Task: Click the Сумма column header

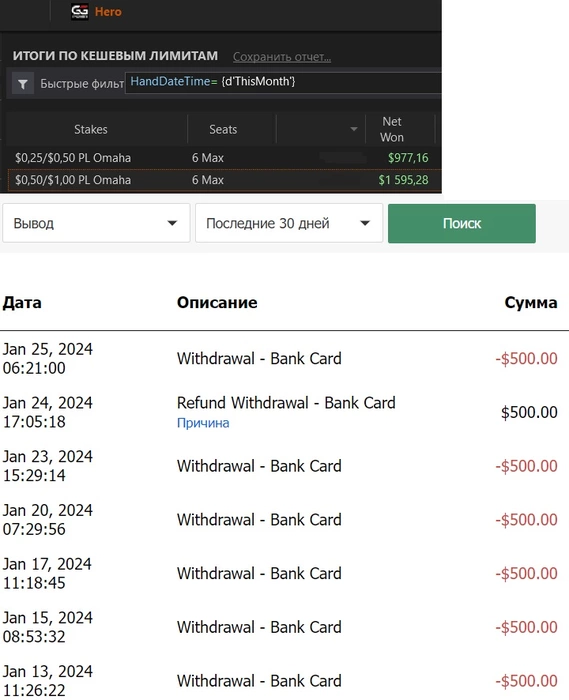Action: pyautogui.click(x=531, y=302)
